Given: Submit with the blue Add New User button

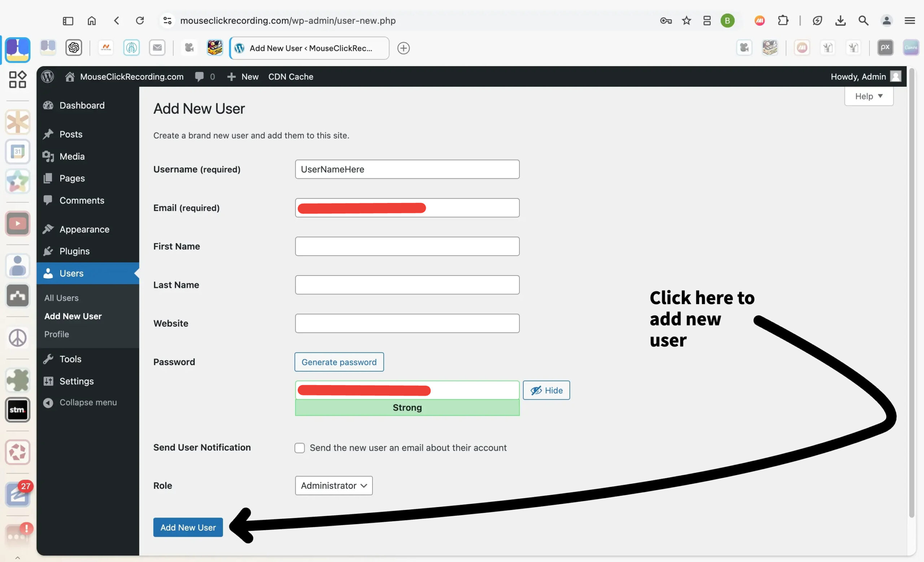Looking at the screenshot, I should click(x=188, y=527).
